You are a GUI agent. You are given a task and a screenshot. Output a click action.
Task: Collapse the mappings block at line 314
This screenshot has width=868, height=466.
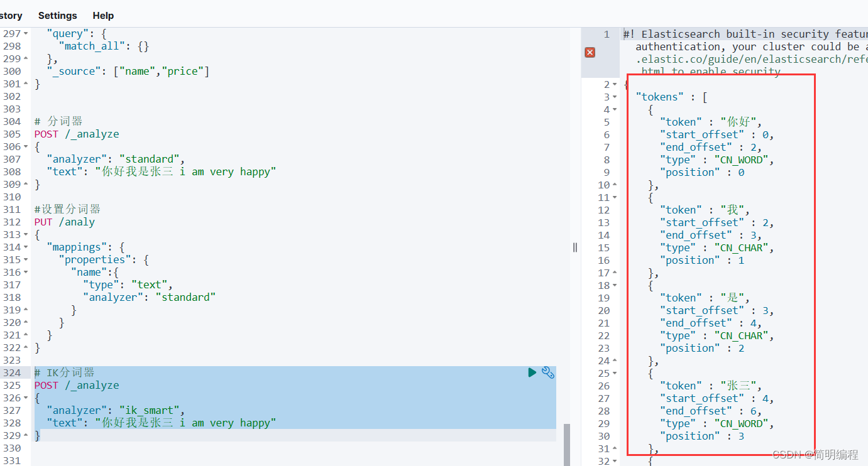pos(26,247)
